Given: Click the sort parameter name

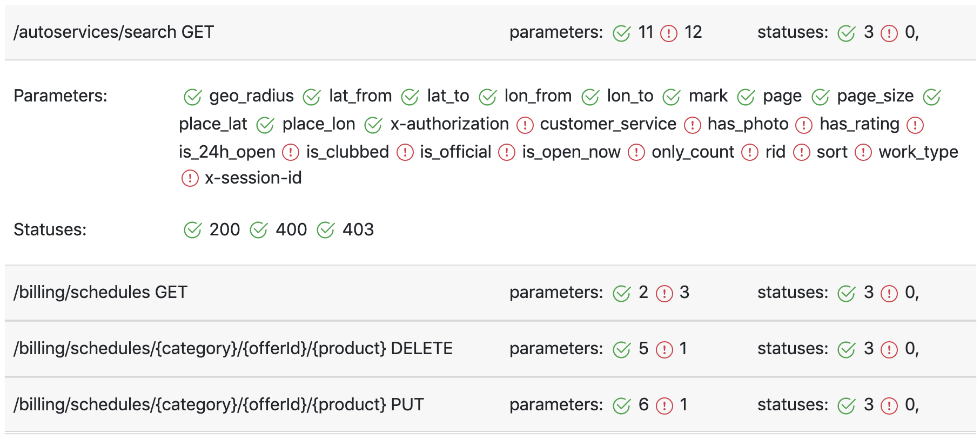Looking at the screenshot, I should [x=832, y=152].
